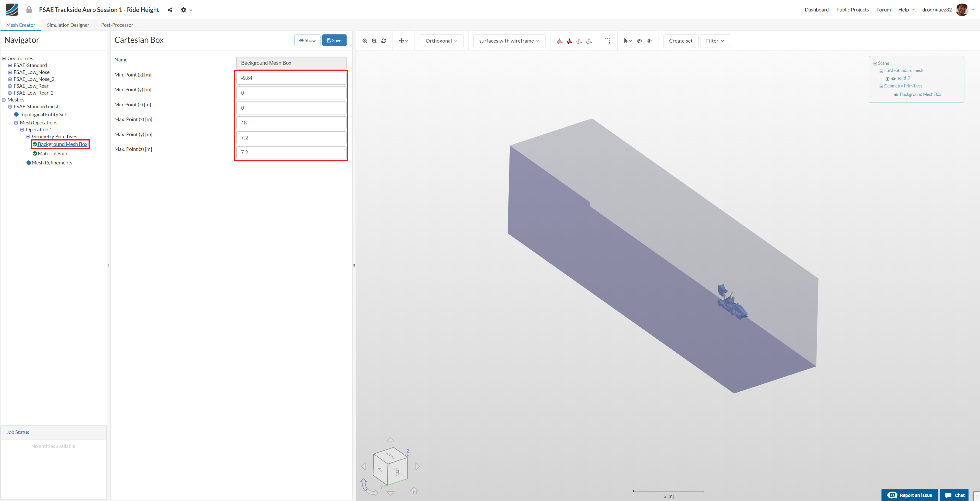Click the zoom in magnifier icon
The image size is (980, 501).
364,41
